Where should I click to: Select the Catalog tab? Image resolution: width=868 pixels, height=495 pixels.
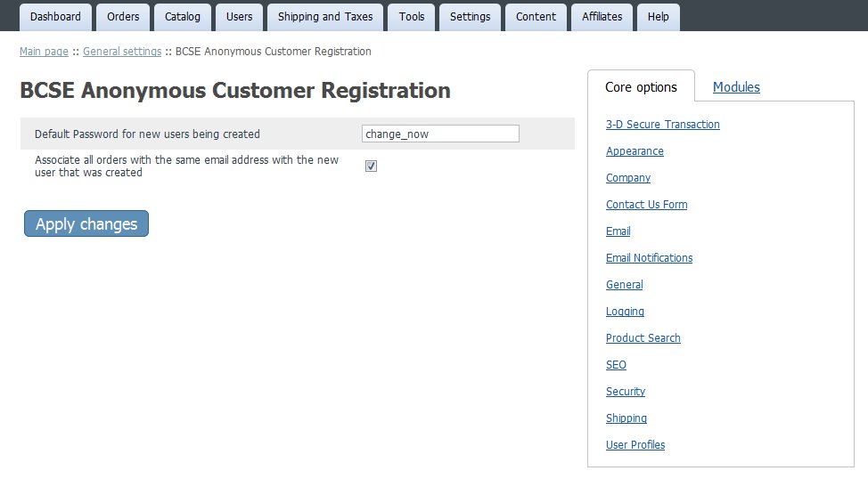point(183,17)
